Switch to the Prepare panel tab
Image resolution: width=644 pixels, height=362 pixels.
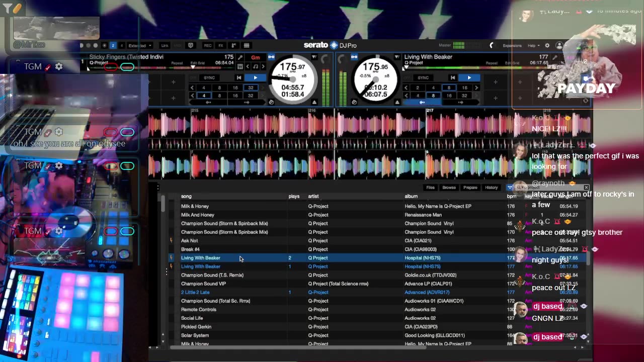point(470,188)
